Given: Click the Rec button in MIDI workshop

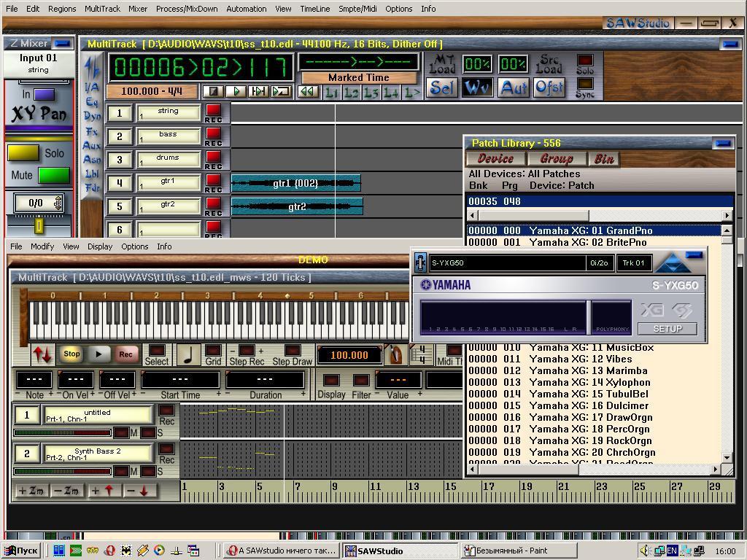Looking at the screenshot, I should point(125,354).
